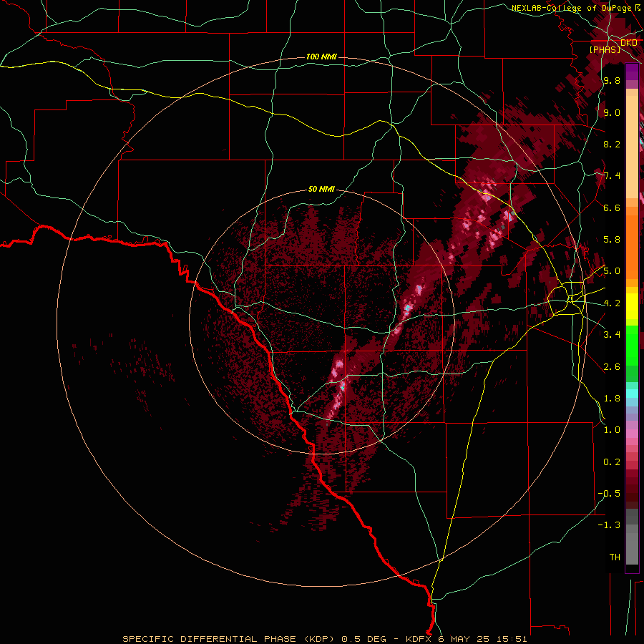Click the 7.4 scale value
Viewport: 644px width, 644px height.
[612, 176]
